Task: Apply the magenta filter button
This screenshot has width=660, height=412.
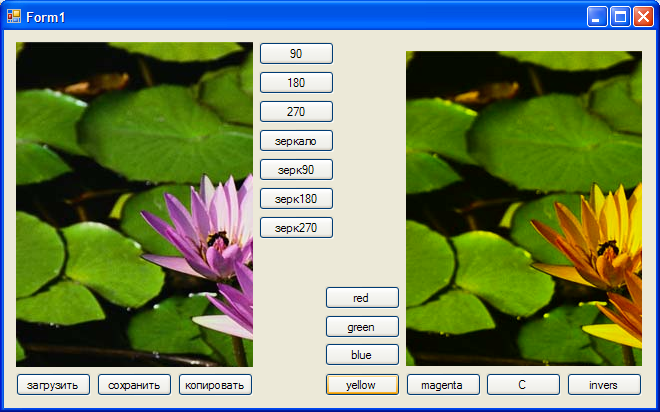Action: point(441,384)
